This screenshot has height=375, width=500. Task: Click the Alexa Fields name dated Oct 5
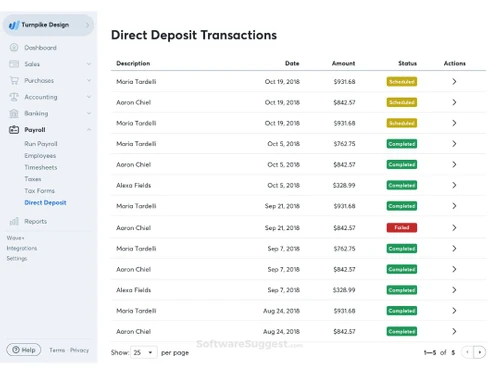tap(133, 185)
